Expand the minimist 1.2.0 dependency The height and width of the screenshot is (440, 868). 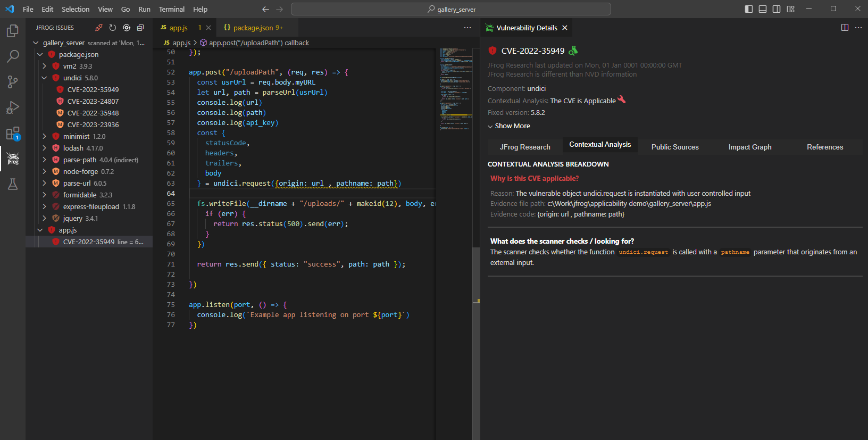(44, 136)
